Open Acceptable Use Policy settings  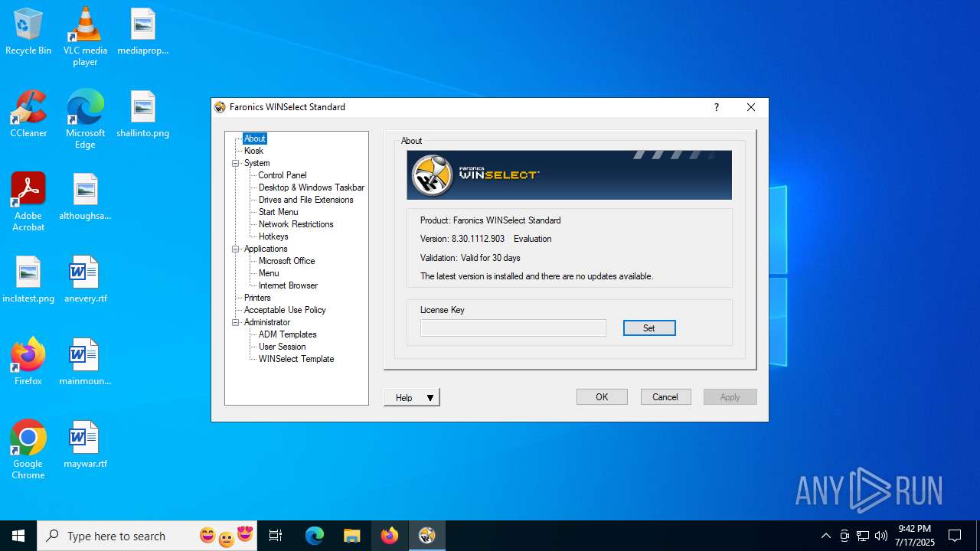coord(285,310)
